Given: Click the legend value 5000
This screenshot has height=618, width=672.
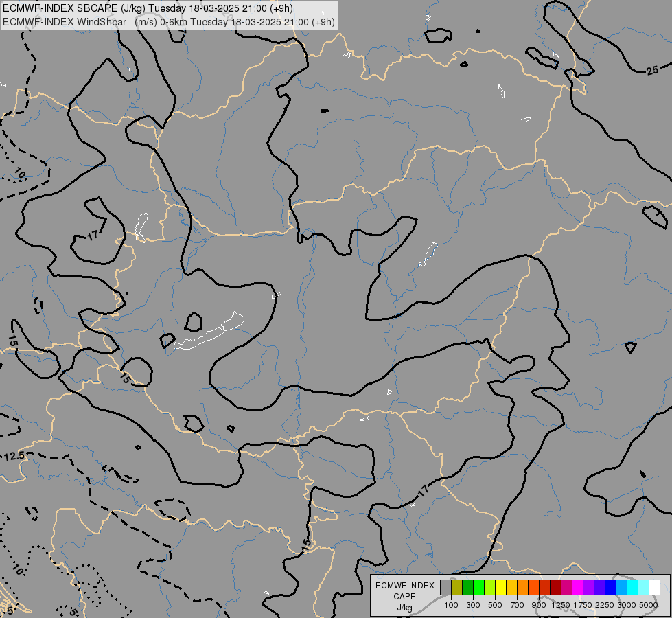Looking at the screenshot, I should pyautogui.click(x=649, y=605).
